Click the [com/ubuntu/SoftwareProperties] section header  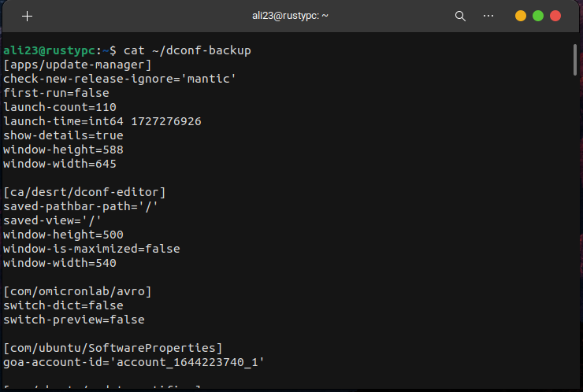tap(113, 348)
